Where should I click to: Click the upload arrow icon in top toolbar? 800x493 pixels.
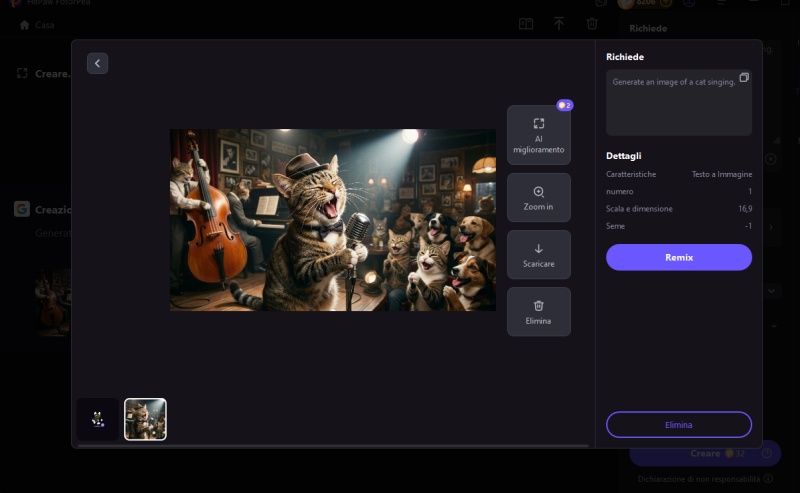point(559,24)
